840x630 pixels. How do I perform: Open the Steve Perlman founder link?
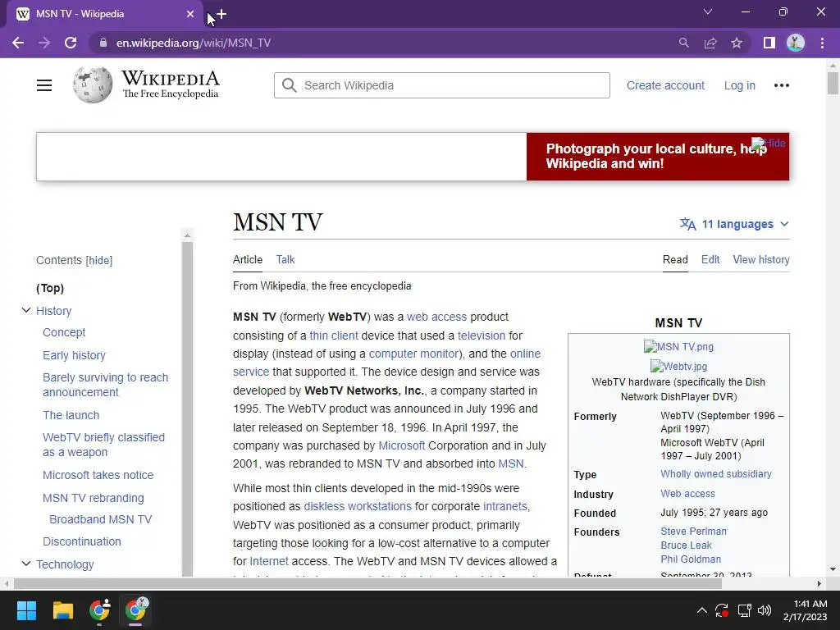click(693, 532)
